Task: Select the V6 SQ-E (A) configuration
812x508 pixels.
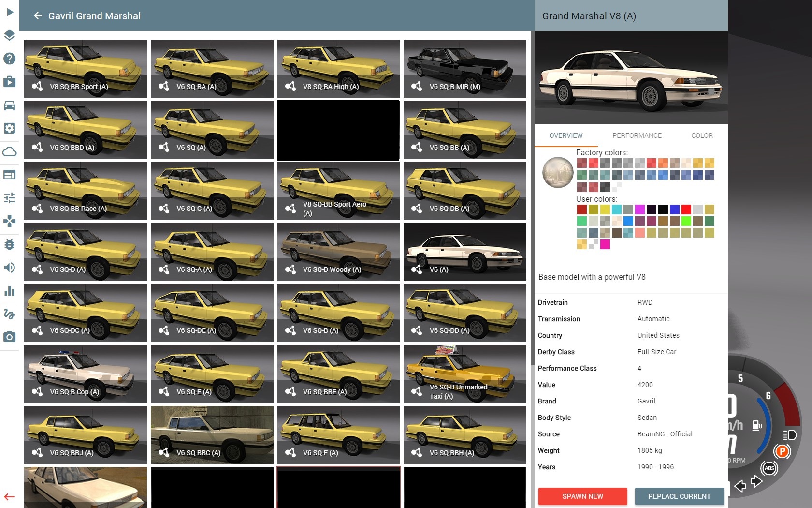Action: click(212, 374)
